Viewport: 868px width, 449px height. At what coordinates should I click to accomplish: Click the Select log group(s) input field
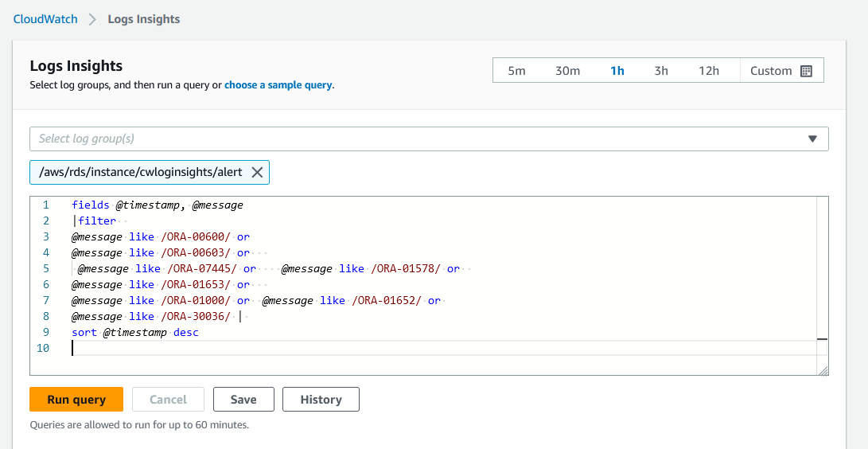429,139
